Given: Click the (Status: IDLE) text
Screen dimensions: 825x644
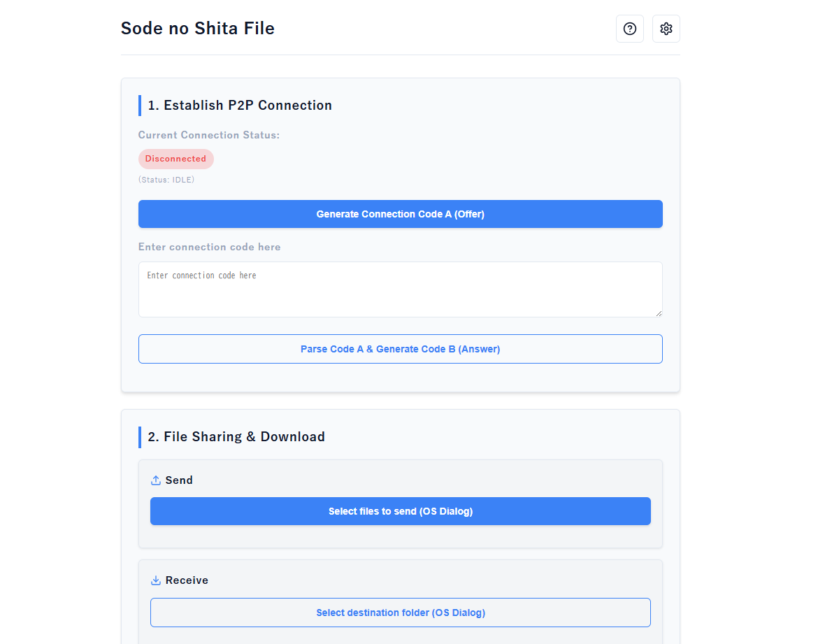Looking at the screenshot, I should tap(166, 180).
